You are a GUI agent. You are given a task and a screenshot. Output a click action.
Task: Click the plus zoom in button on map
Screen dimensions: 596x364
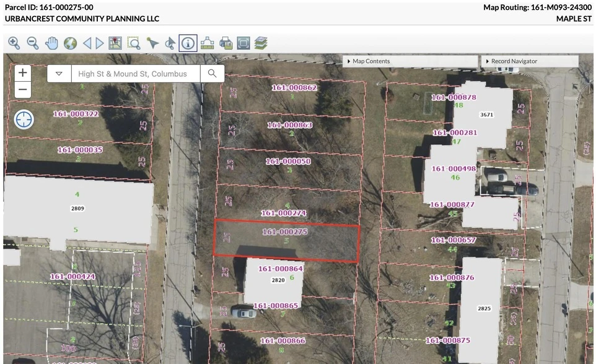(23, 72)
